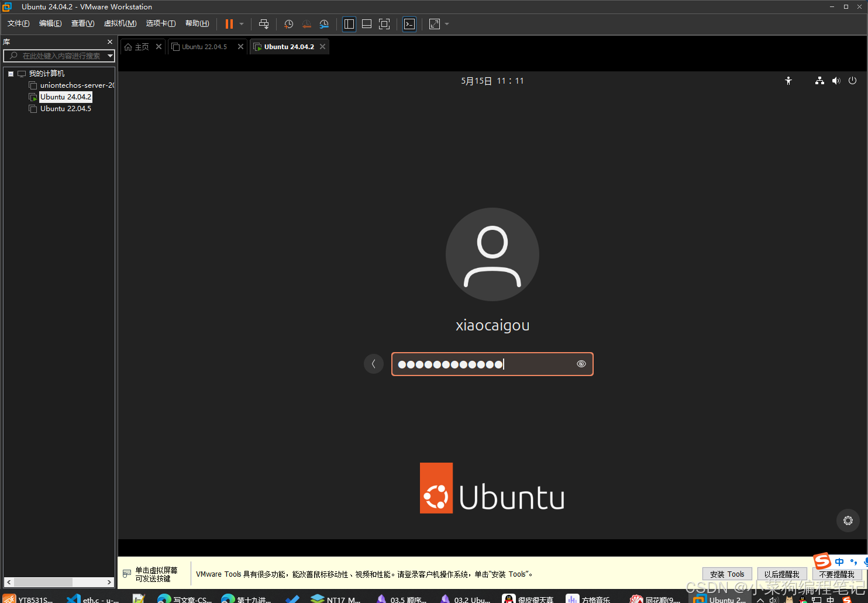
Task: Close the library panel
Action: (x=110, y=42)
